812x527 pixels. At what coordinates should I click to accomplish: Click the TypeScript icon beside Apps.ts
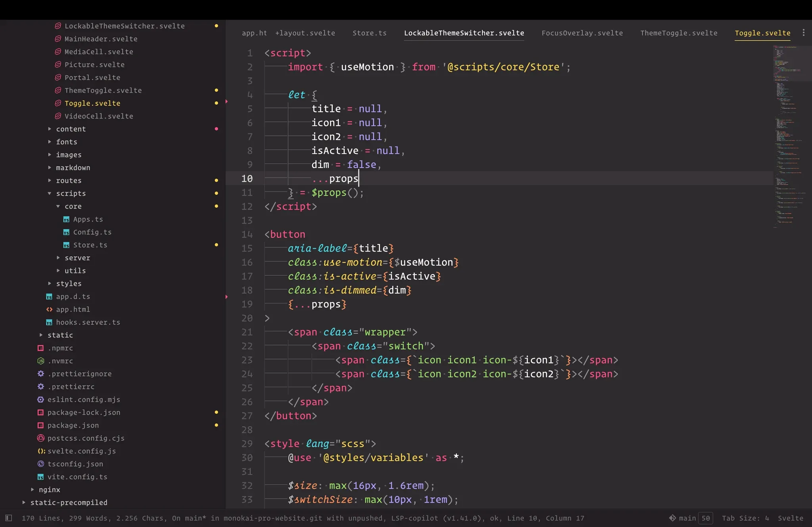(x=66, y=219)
